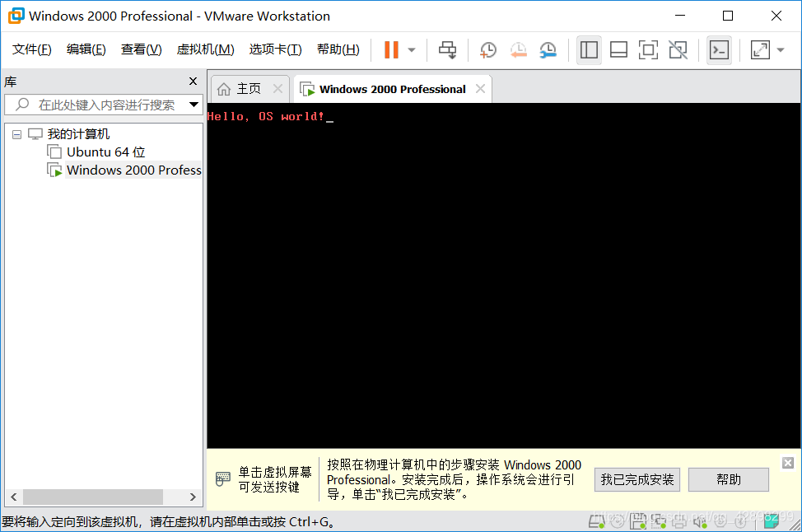Toggle Unity mode icon
802x532 pixels.
coord(678,49)
